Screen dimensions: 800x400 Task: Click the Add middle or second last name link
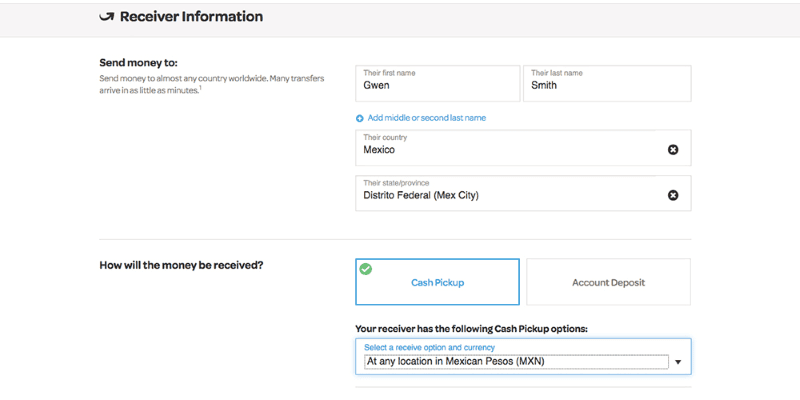click(427, 118)
